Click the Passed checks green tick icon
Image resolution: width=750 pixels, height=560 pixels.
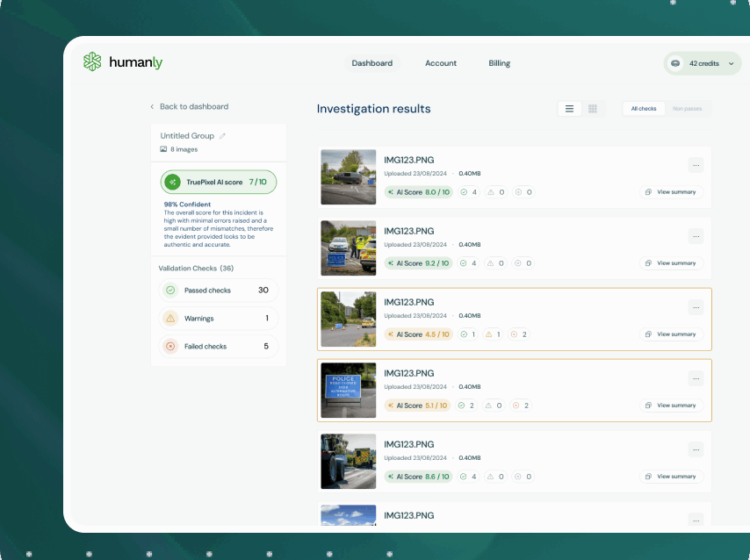tap(170, 291)
